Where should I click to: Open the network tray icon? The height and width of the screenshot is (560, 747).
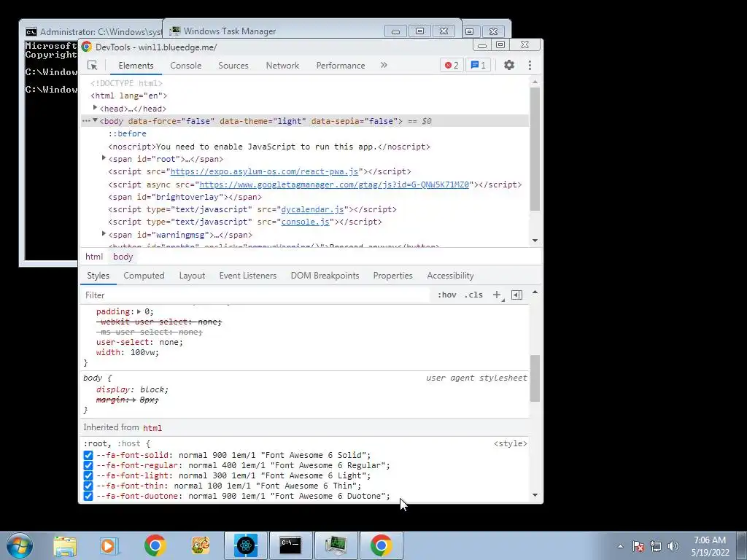[656, 546]
